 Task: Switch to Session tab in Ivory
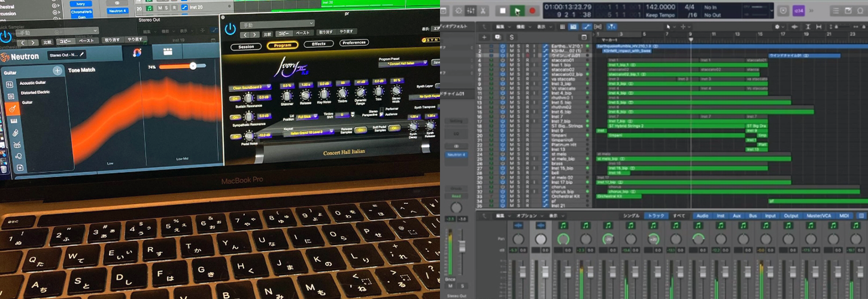[246, 46]
